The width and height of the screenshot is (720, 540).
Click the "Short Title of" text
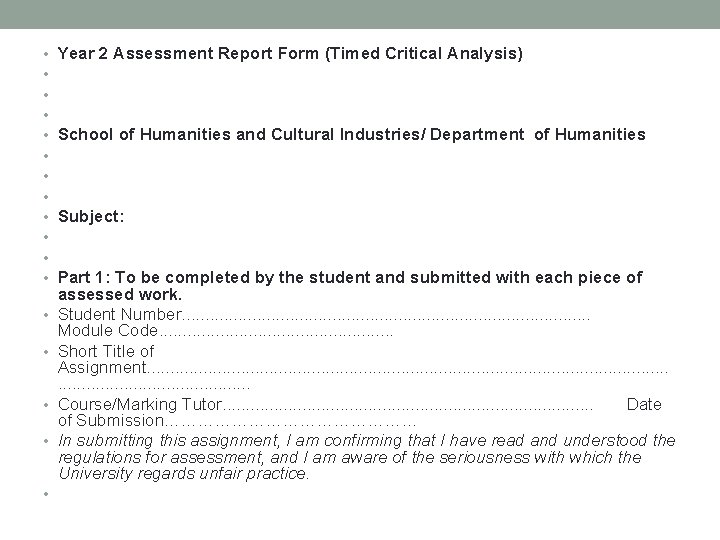[x=106, y=351]
